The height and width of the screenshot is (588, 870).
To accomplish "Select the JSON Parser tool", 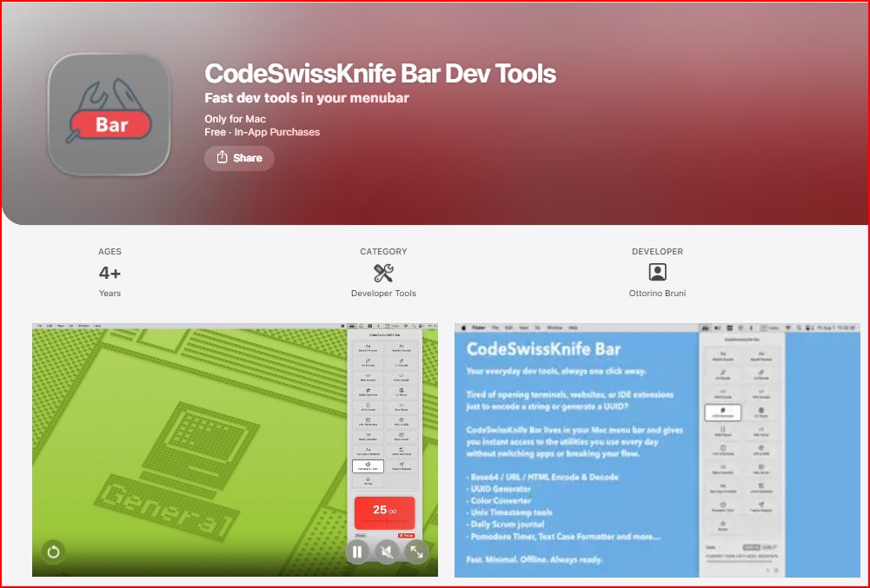I will click(x=367, y=406).
